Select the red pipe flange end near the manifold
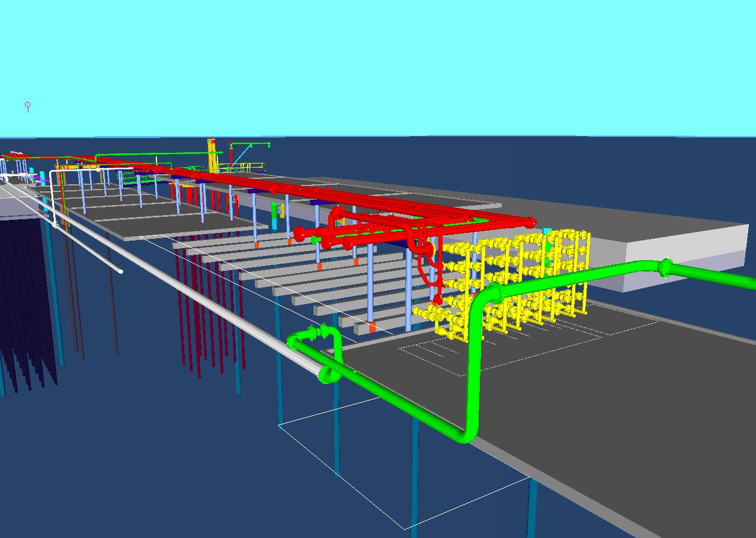 coord(299,233)
